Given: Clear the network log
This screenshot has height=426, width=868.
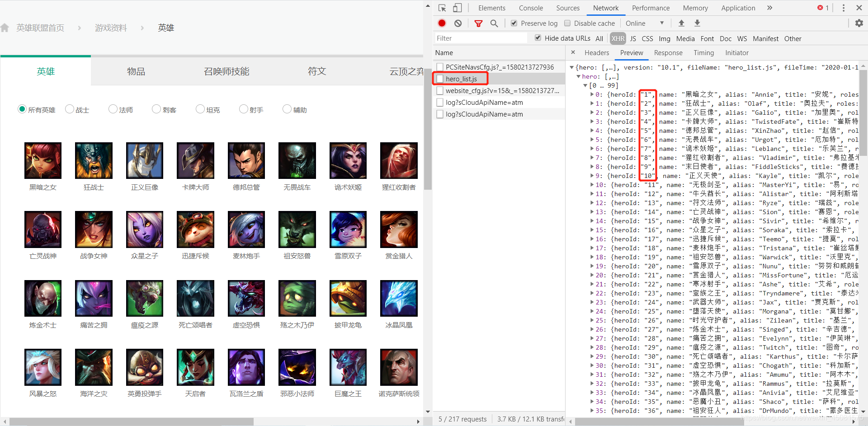Looking at the screenshot, I should click(x=458, y=23).
